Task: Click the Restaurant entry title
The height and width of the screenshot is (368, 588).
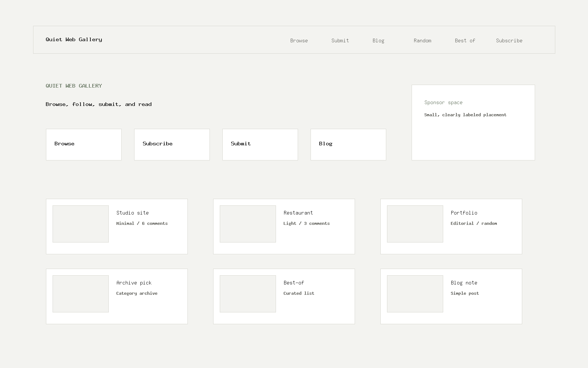Action: [x=298, y=213]
